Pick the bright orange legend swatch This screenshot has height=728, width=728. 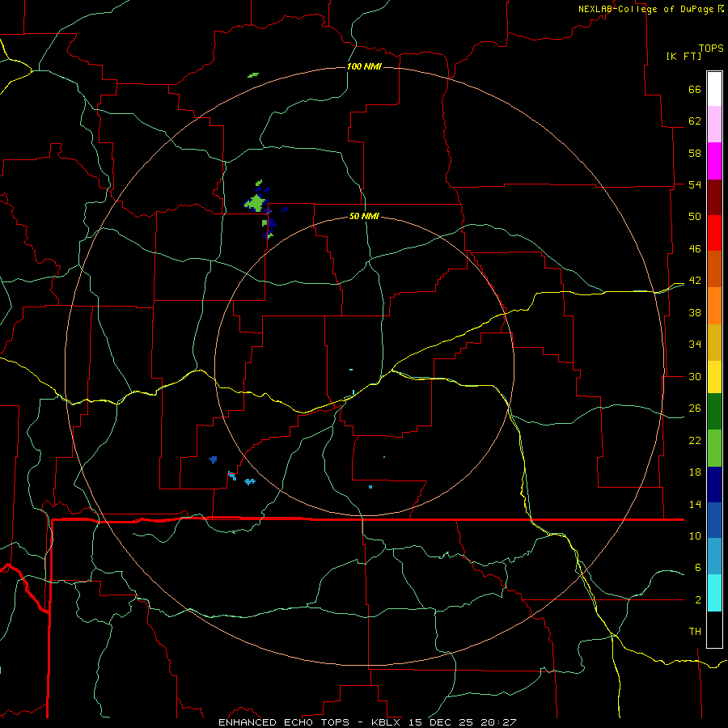(x=714, y=306)
